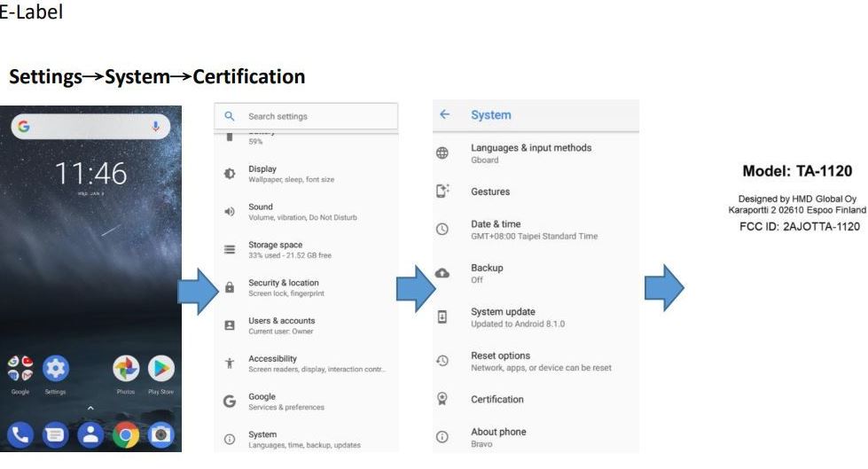Open the Certification entry
Image resolution: width=868 pixels, height=469 pixels.
536,399
